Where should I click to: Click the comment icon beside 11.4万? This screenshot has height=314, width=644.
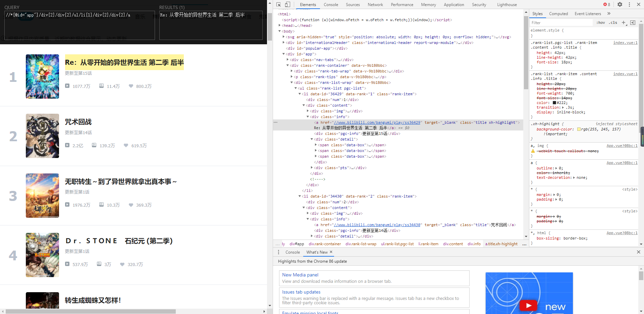(x=102, y=86)
